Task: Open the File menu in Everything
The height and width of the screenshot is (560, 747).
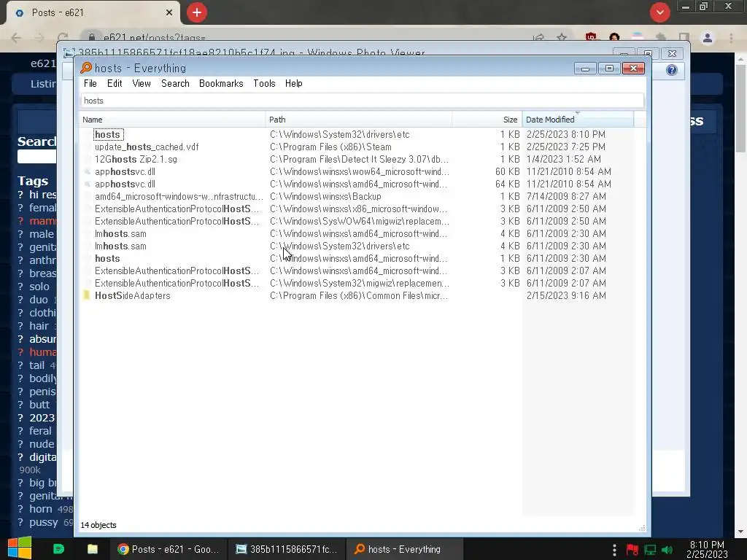Action: 90,83
